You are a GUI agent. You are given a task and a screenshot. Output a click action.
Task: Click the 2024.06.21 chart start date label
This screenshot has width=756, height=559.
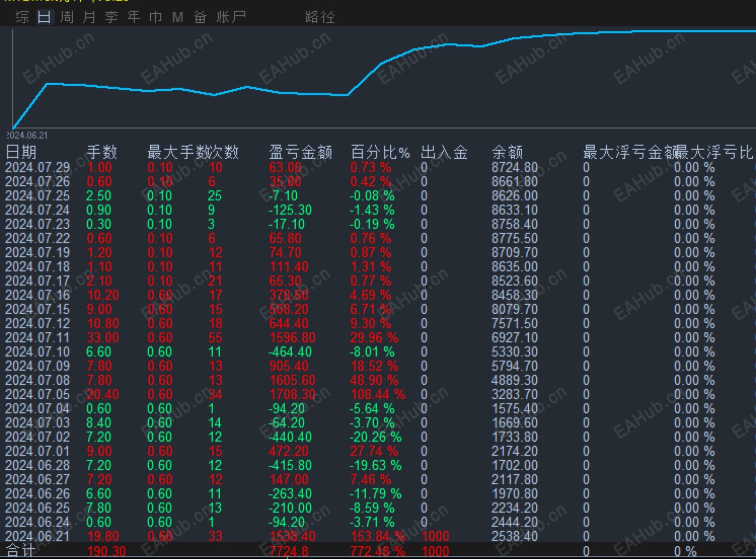(27, 135)
